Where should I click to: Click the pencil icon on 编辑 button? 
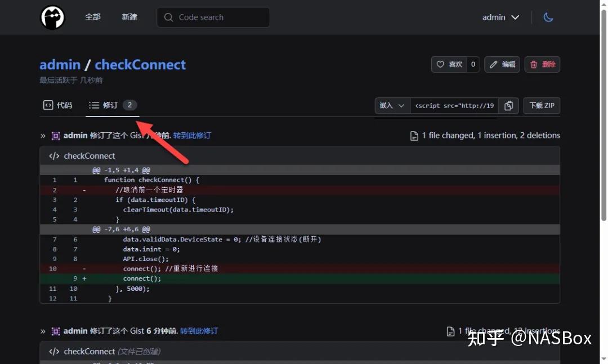click(492, 64)
